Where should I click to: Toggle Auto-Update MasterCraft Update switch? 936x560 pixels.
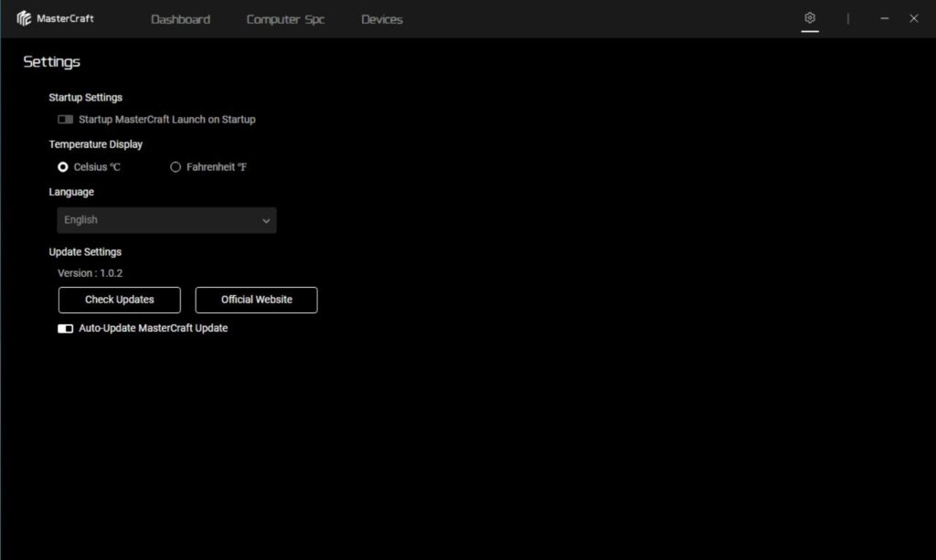65,329
